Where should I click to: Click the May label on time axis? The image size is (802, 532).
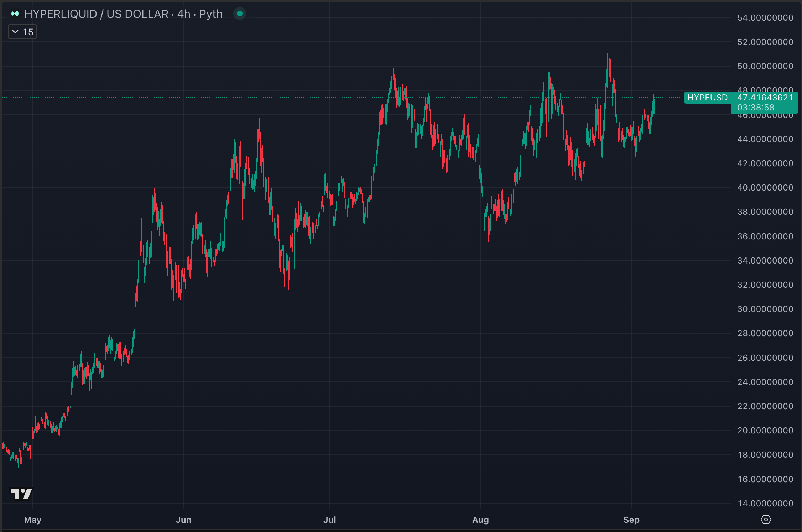33,520
